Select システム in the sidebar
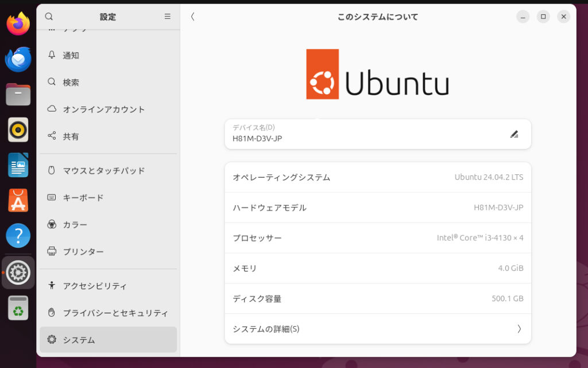The image size is (588, 368). click(108, 339)
